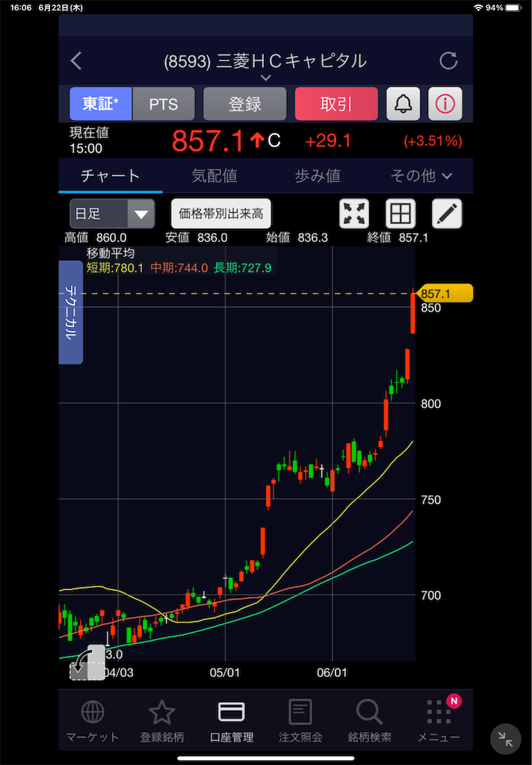This screenshot has height=765, width=532.
Task: Go back using the left chevron arrow
Action: point(76,61)
